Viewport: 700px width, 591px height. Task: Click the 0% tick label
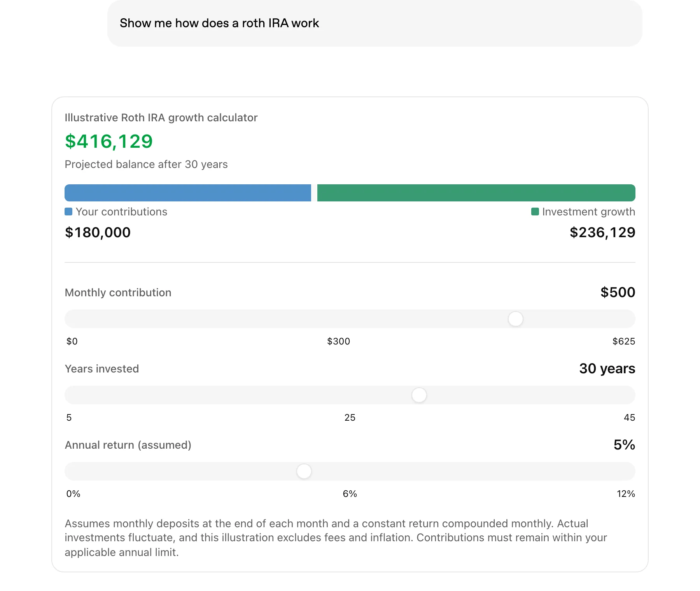73,494
